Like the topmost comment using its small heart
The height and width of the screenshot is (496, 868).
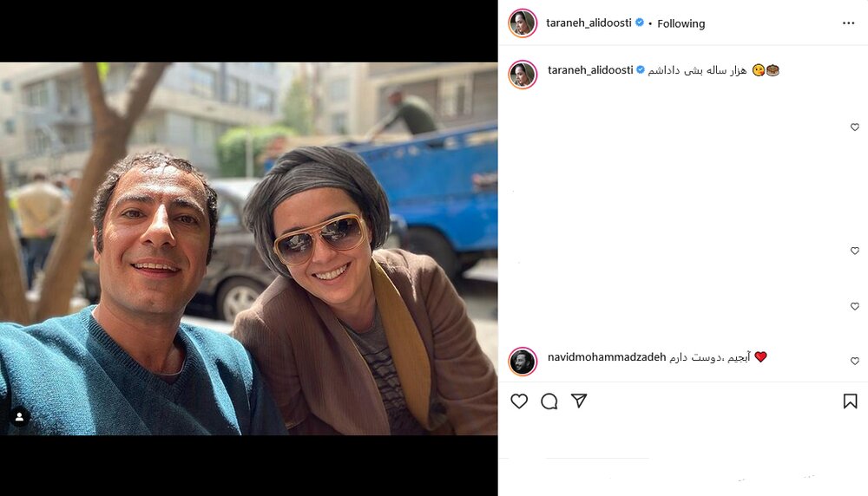(x=855, y=127)
